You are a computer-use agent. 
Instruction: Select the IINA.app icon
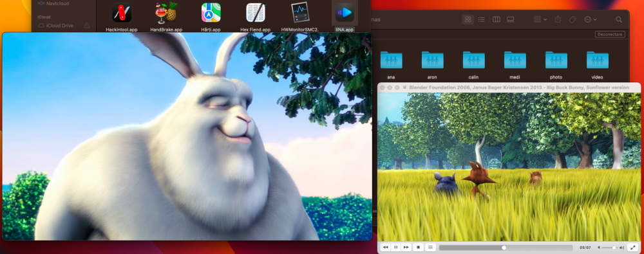click(x=345, y=13)
